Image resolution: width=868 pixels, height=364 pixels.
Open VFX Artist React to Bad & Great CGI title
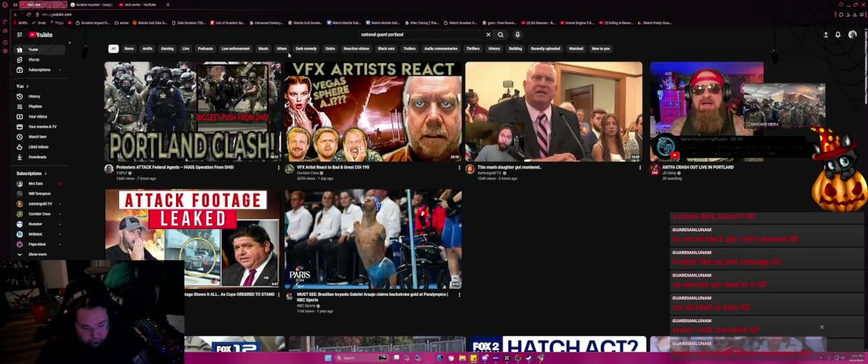coord(333,167)
